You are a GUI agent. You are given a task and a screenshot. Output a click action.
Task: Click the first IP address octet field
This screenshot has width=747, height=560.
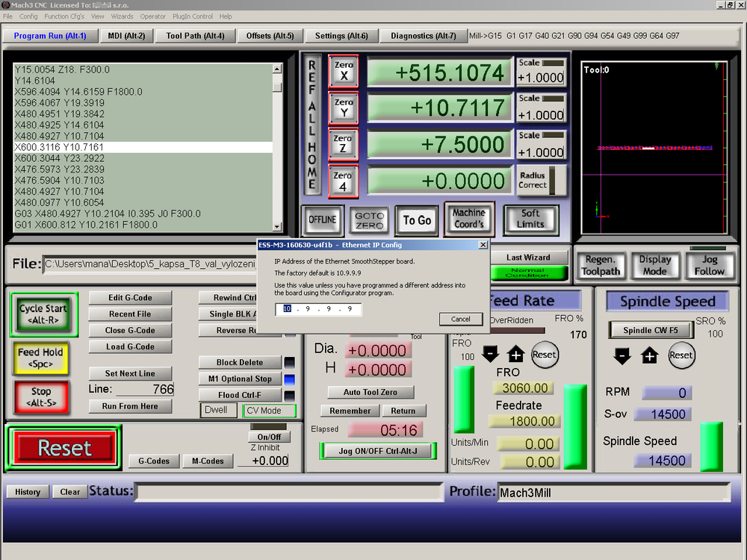pyautogui.click(x=288, y=308)
